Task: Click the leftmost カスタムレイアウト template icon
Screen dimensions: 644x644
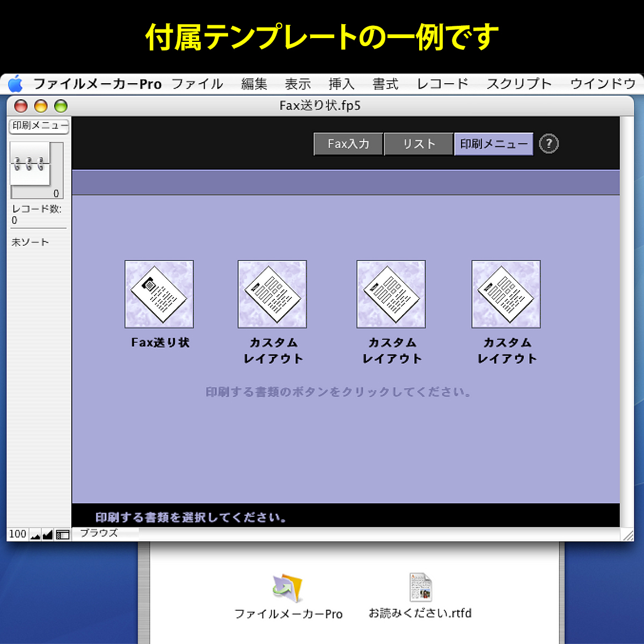Action: [x=273, y=294]
